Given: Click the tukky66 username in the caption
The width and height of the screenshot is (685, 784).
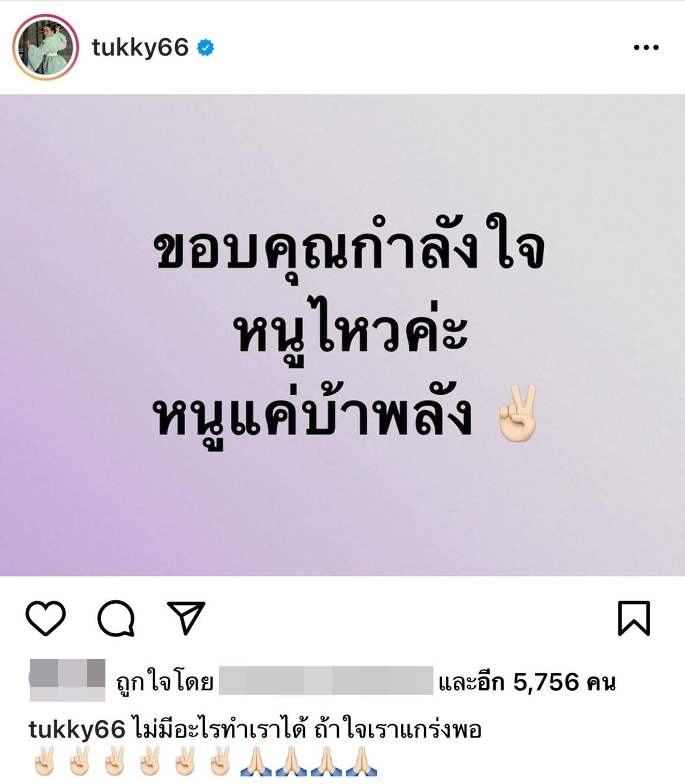Looking at the screenshot, I should coord(77,729).
